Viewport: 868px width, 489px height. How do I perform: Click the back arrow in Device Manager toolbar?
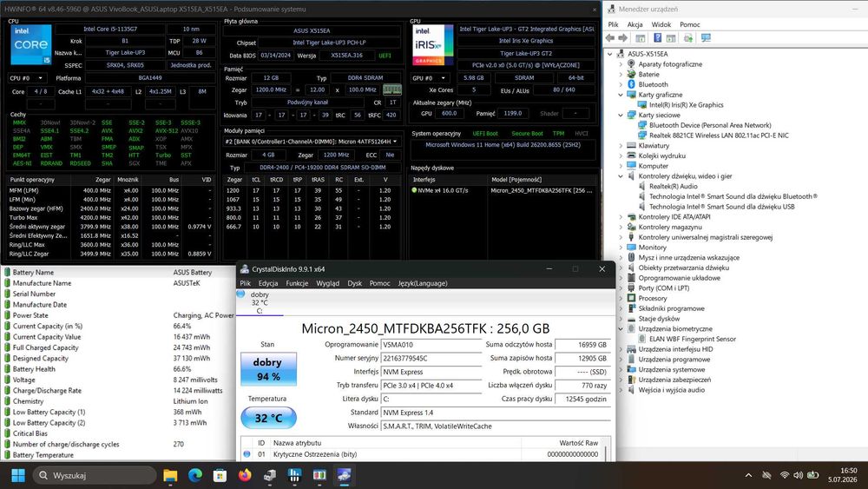tap(610, 38)
